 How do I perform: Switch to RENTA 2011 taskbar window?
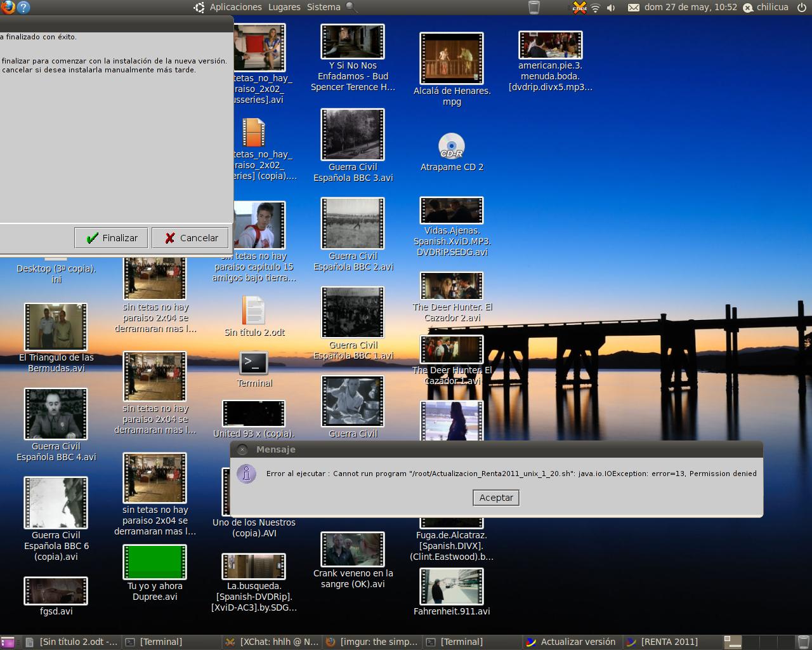coord(671,642)
